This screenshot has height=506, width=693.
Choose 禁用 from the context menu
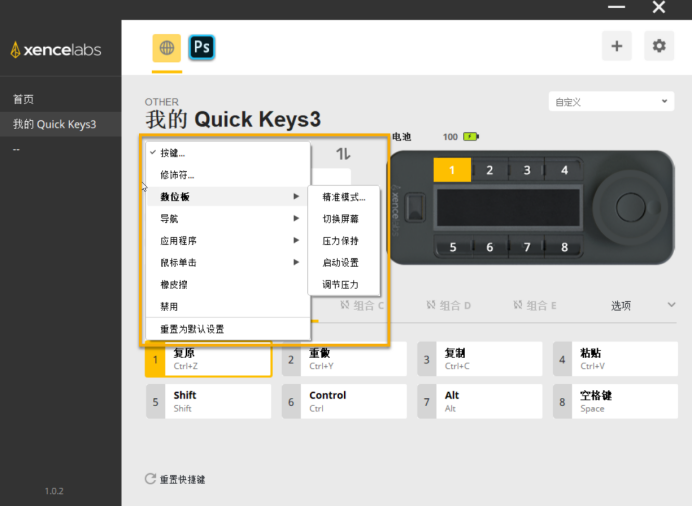[x=228, y=306]
